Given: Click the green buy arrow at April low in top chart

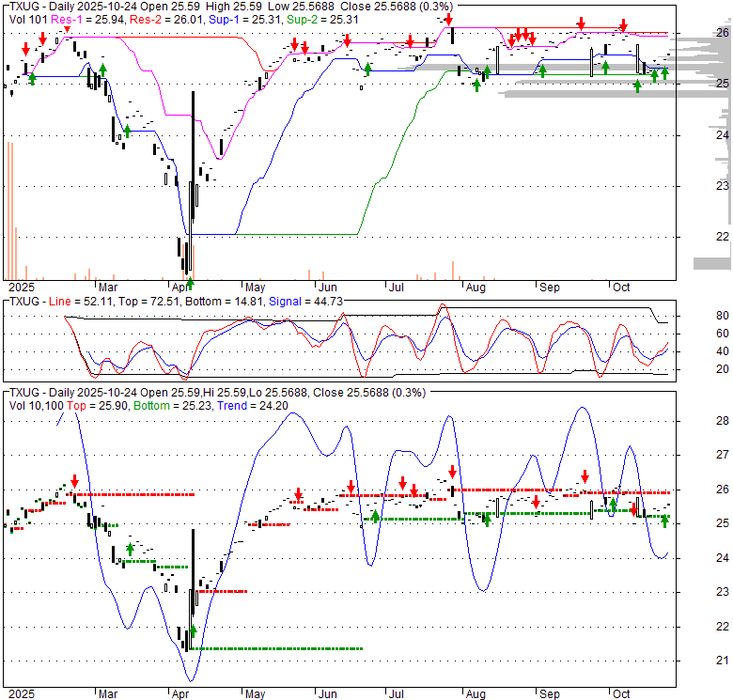Looking at the screenshot, I should click(190, 281).
